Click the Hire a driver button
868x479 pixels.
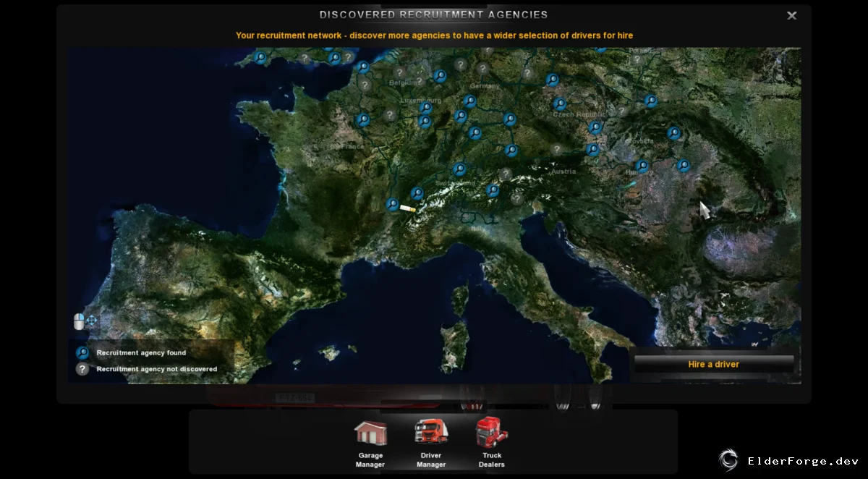coord(713,364)
